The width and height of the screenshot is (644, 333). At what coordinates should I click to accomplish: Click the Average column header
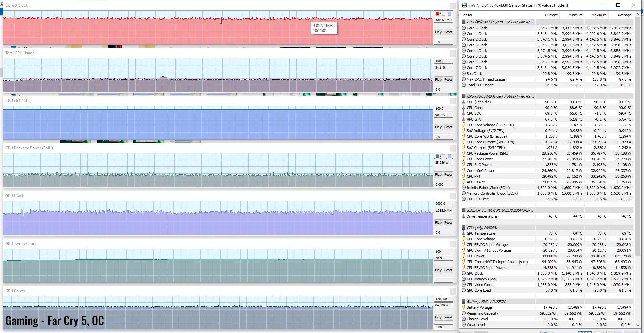click(624, 15)
